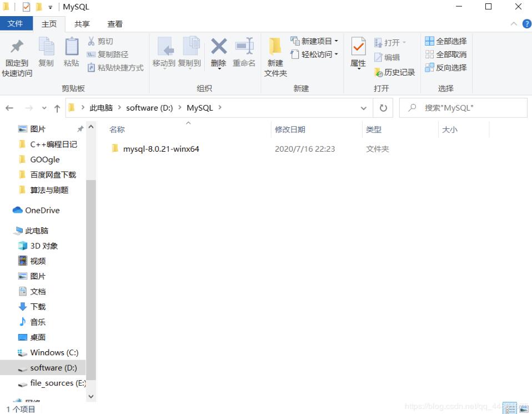The width and height of the screenshot is (532, 414).
Task: Expand chevron after MySQL in path
Action: click(220, 108)
